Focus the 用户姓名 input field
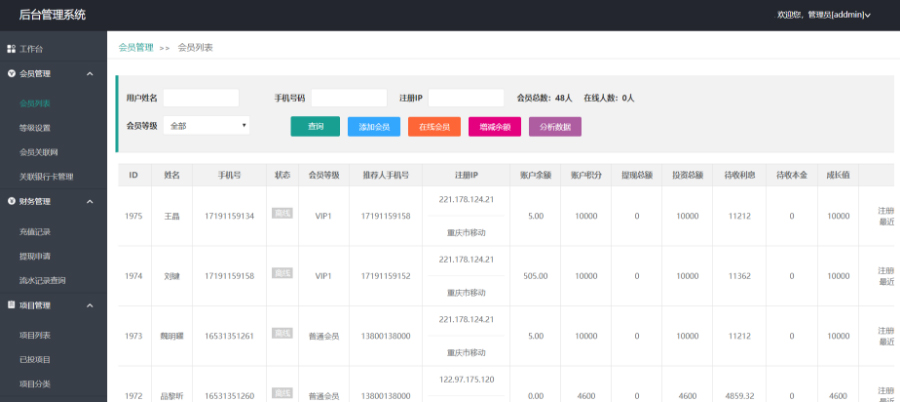 point(201,98)
